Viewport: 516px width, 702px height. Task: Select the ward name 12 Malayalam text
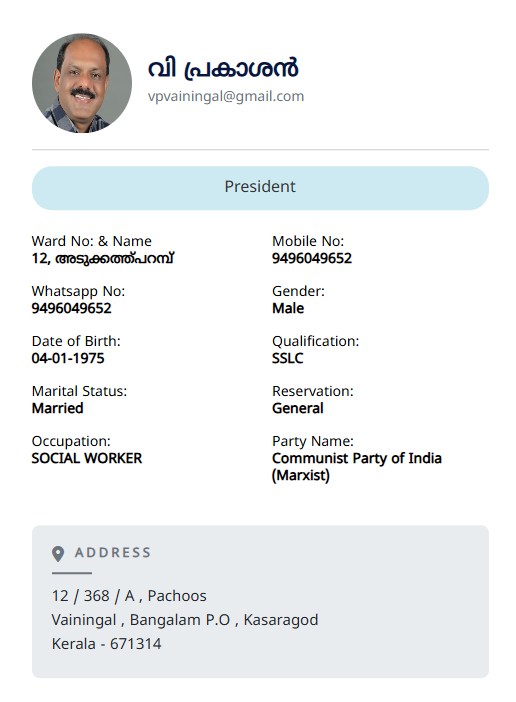click(102, 258)
